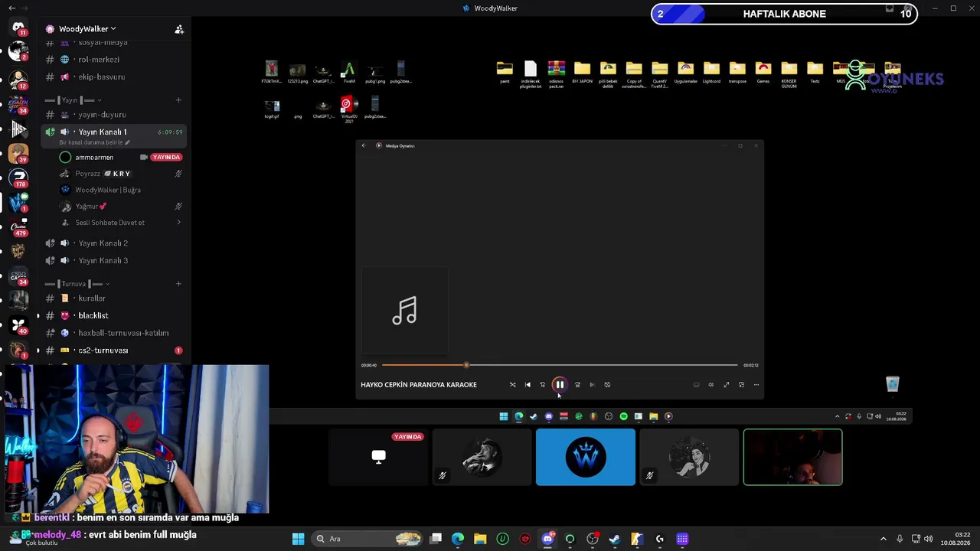The height and width of the screenshot is (551, 980).
Task: Rewind 10 seconds in Media Player
Action: [x=543, y=385]
